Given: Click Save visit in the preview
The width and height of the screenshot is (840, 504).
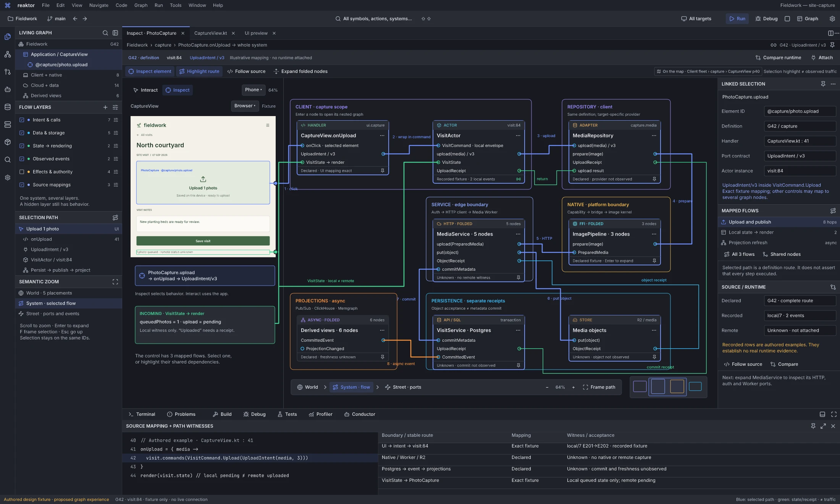Looking at the screenshot, I should (203, 241).
